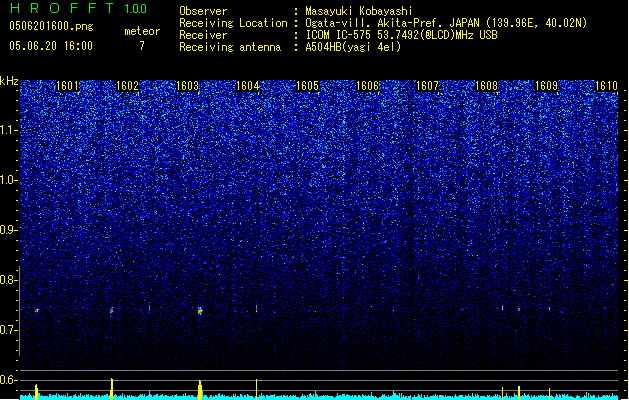Click the yellow power spike just before 1604
The image size is (629, 400).
[x=257, y=389]
